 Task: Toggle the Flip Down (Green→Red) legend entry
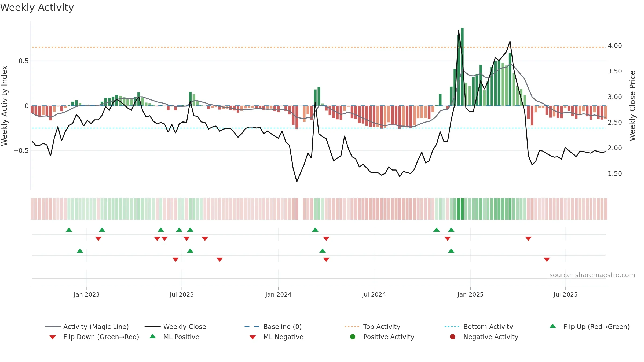[94, 337]
